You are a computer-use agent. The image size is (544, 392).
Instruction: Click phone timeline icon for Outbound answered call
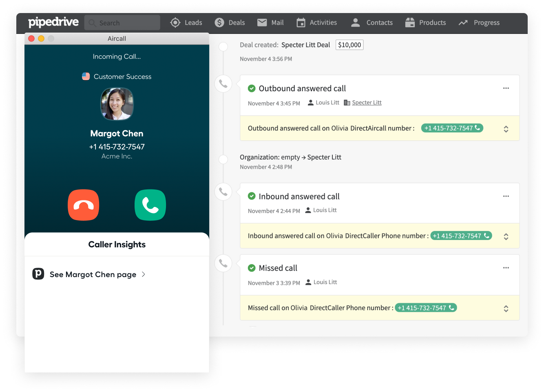(x=223, y=84)
